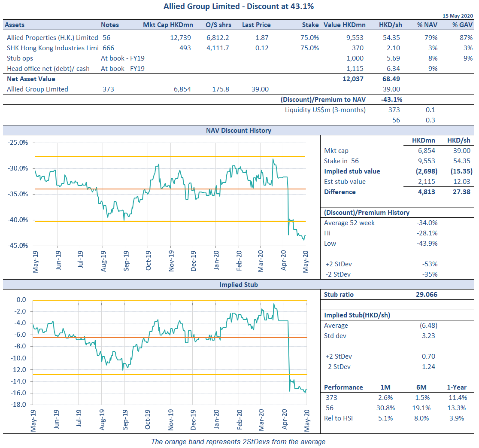The image size is (479, 448).
Task: Select the SHK Hong Kong Industries asset name
Action: (x=52, y=48)
